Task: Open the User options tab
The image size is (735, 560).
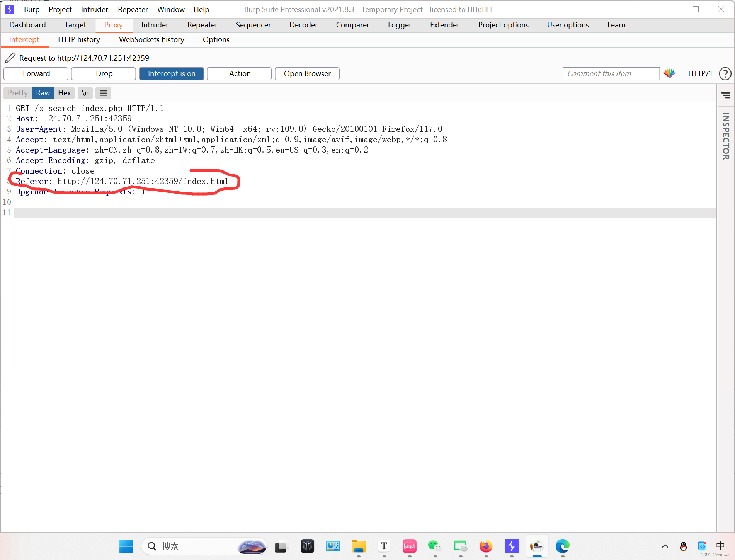Action: 568,25
